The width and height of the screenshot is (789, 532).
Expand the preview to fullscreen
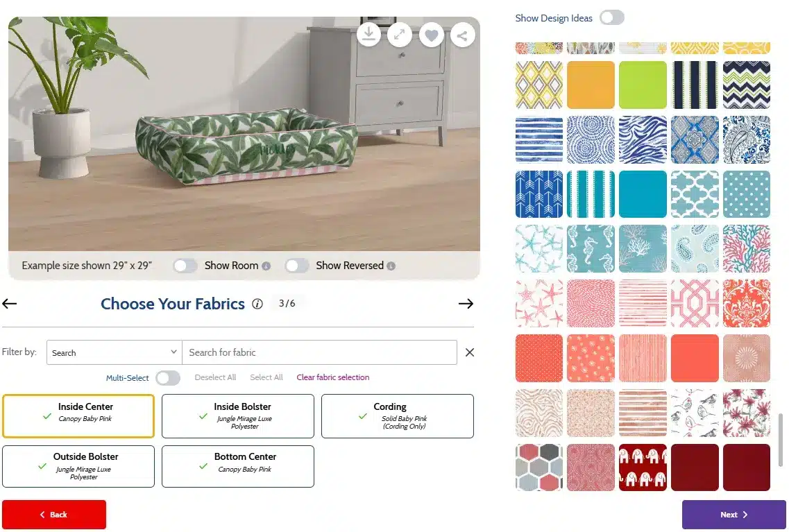pos(400,35)
